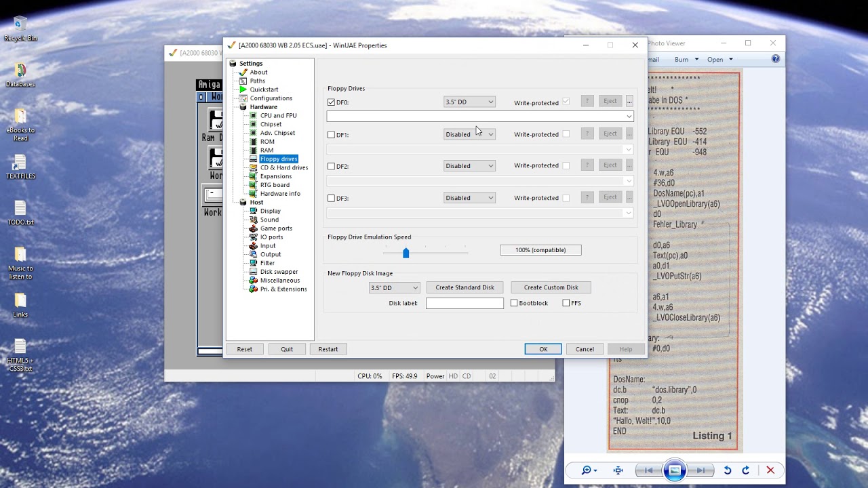Select CPU and FPU hardware page

point(278,115)
